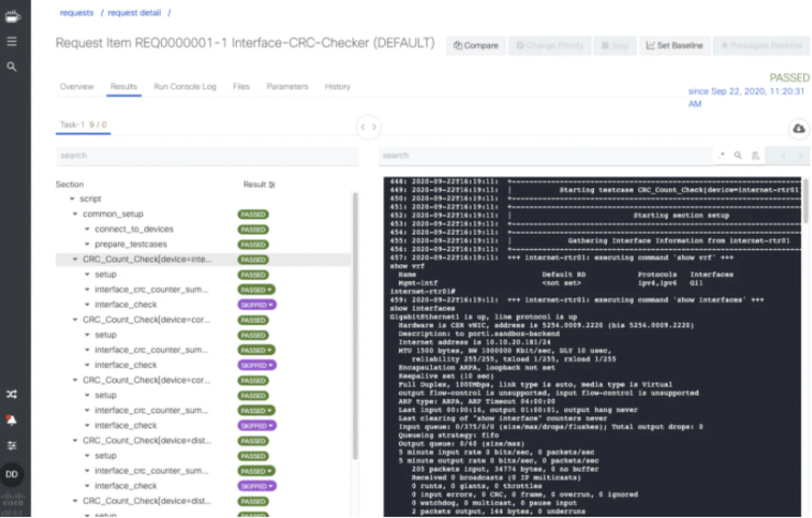Screen dimensions: 812x518
Task: Click the cloud download icon
Action: [x=799, y=128]
